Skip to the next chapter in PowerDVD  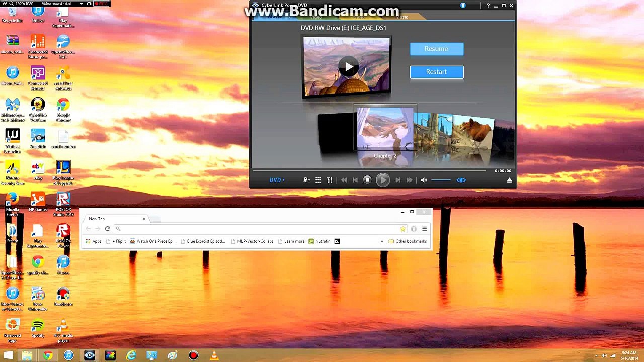398,180
